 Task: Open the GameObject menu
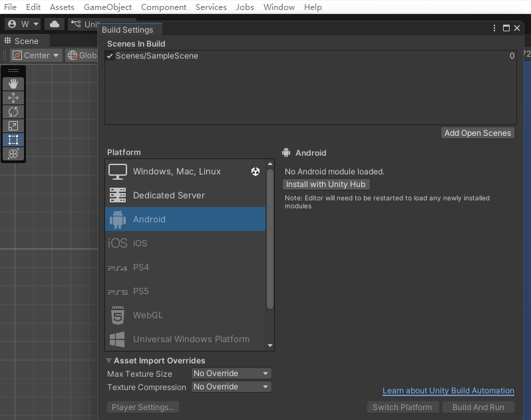click(108, 7)
